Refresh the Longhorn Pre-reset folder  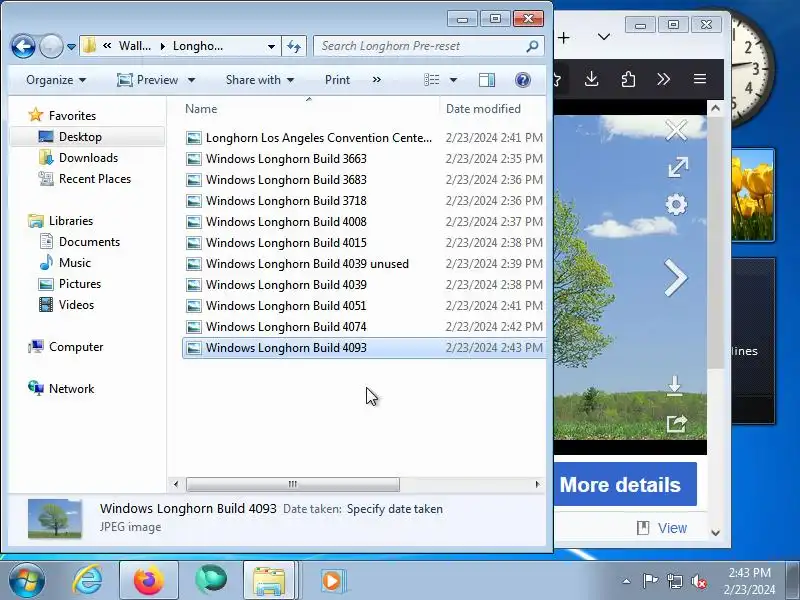(x=294, y=46)
